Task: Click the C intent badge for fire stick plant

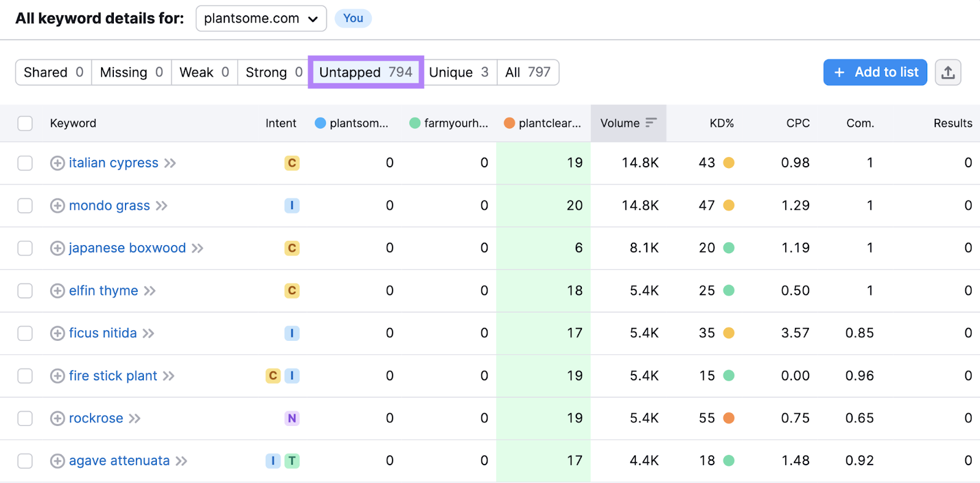Action: [273, 376]
